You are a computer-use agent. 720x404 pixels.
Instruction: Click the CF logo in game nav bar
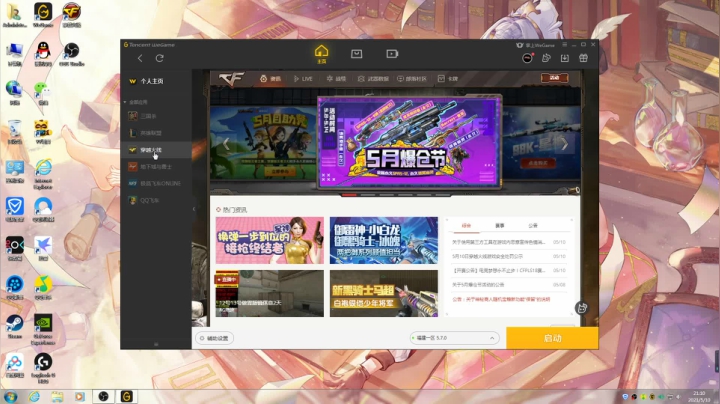coord(231,79)
